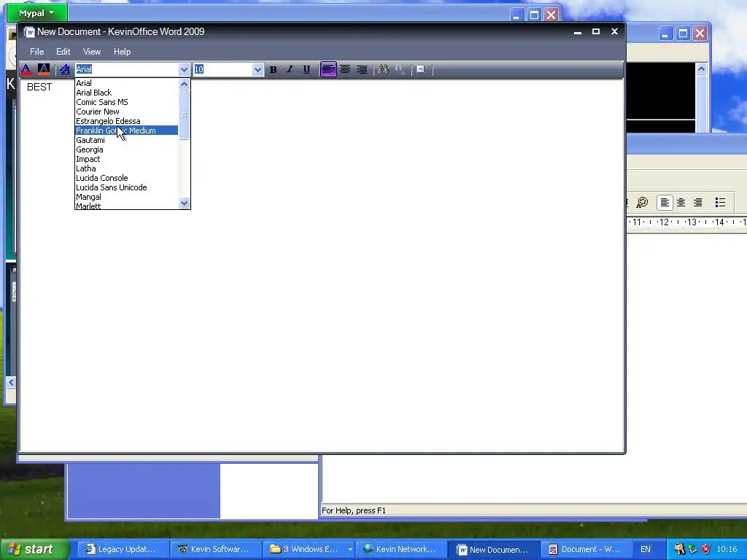Viewport: 747px width, 560px height.
Task: Click into the font name field showing Arial
Action: point(127,69)
